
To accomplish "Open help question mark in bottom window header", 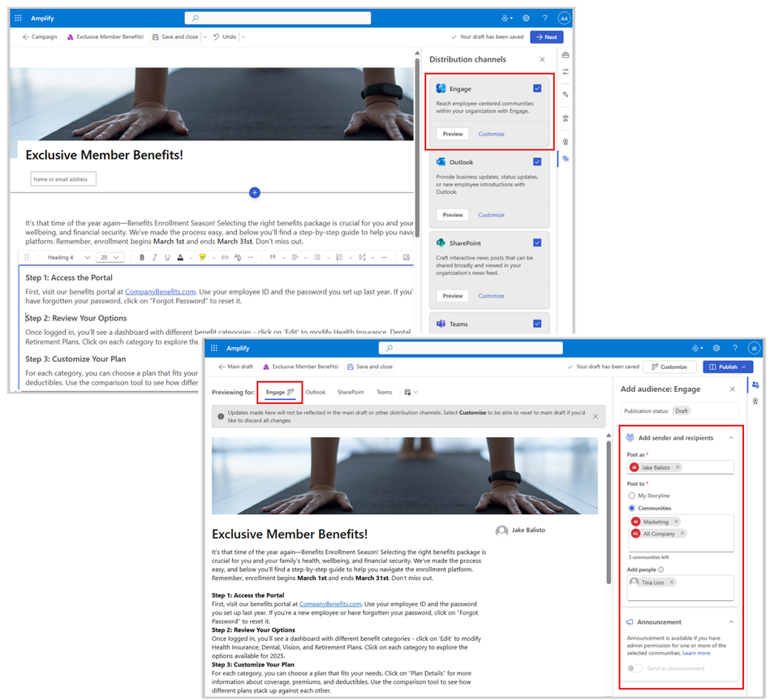I will (735, 348).
